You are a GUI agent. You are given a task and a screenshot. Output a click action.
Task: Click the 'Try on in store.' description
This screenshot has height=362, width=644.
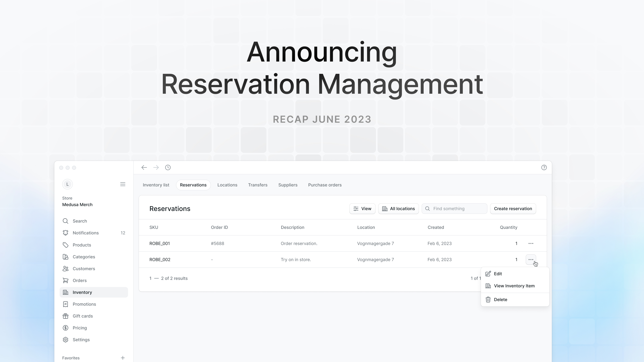pyautogui.click(x=296, y=260)
